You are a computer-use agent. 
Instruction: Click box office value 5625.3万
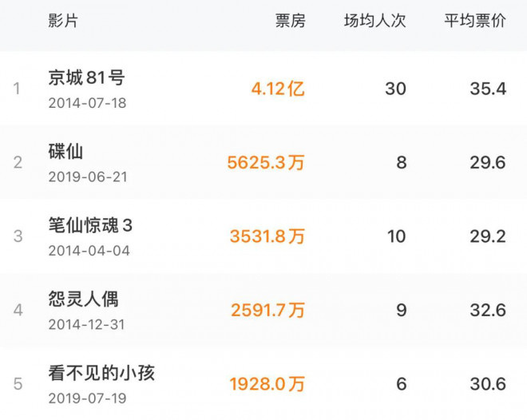(x=266, y=163)
